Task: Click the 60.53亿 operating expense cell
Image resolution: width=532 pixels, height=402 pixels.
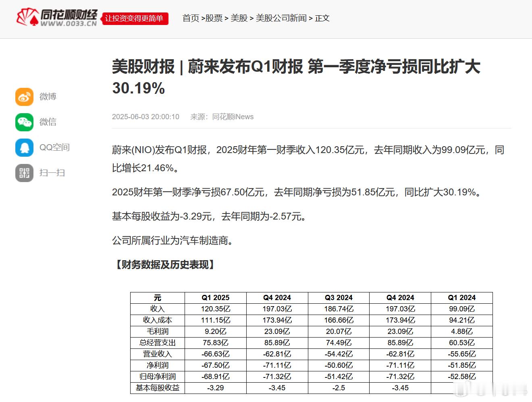Action: [x=462, y=343]
